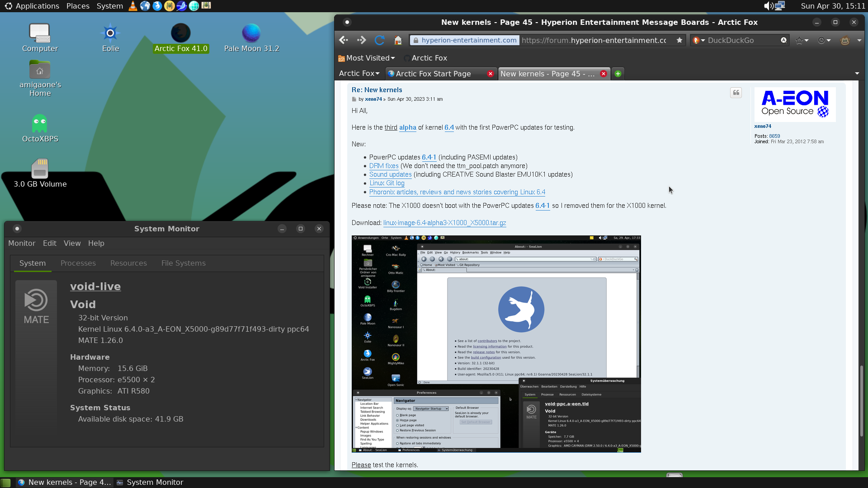Open the System menu in top panel

[109, 6]
